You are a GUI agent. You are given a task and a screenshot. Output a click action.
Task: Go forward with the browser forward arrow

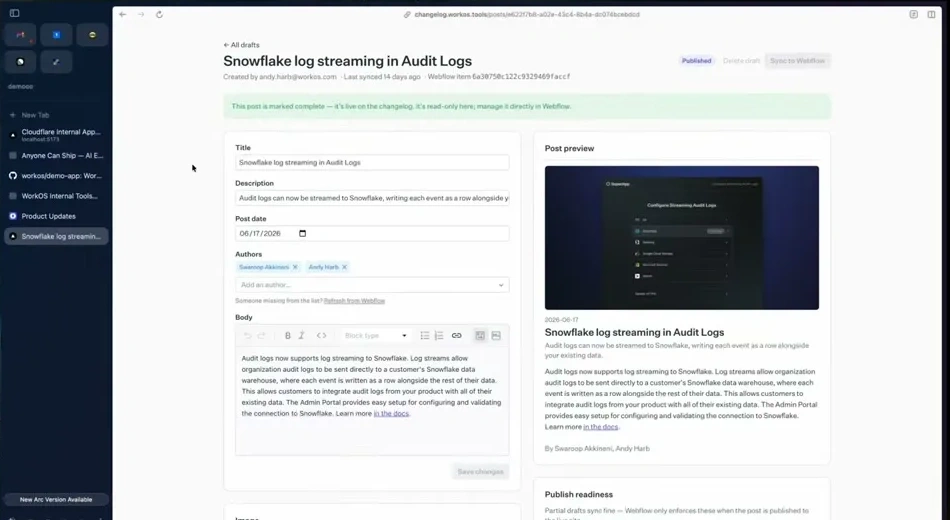coord(141,15)
